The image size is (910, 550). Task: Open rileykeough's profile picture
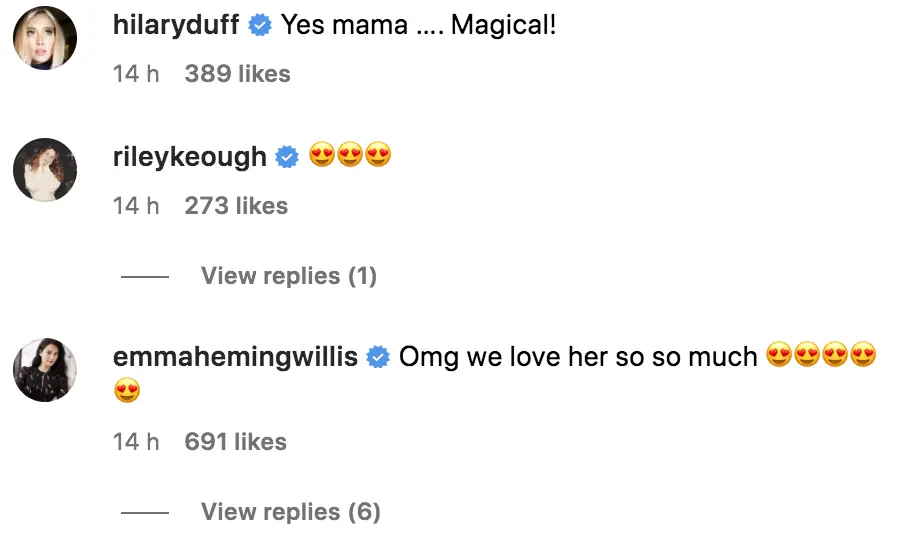(x=45, y=170)
